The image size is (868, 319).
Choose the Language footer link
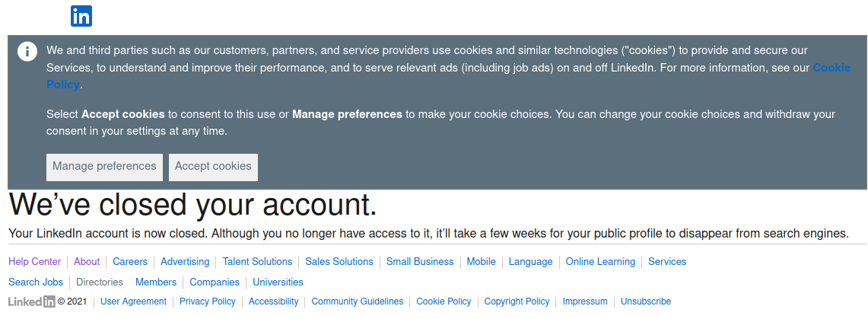(530, 262)
